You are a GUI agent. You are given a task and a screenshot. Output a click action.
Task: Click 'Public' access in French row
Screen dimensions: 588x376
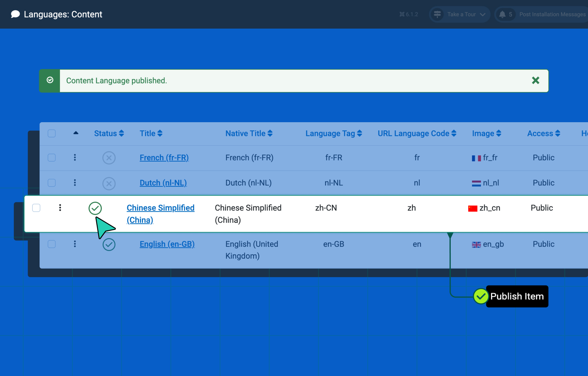point(544,158)
